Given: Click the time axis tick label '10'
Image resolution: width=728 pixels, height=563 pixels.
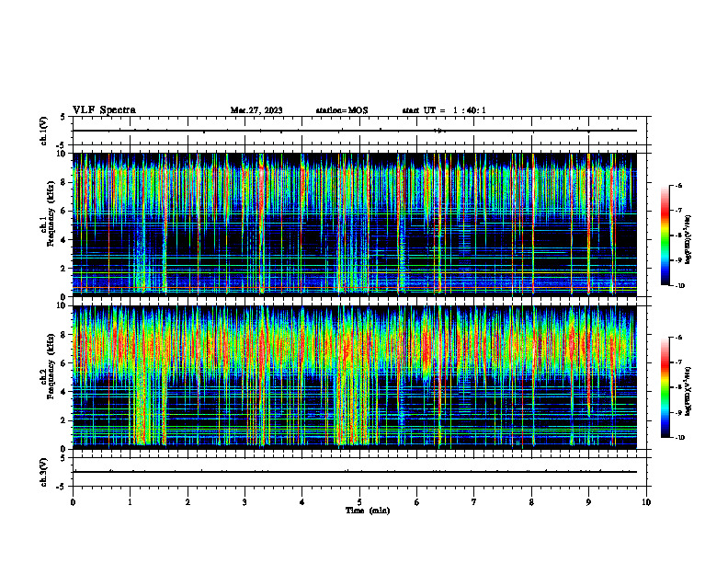Looking at the screenshot, I should [646, 502].
